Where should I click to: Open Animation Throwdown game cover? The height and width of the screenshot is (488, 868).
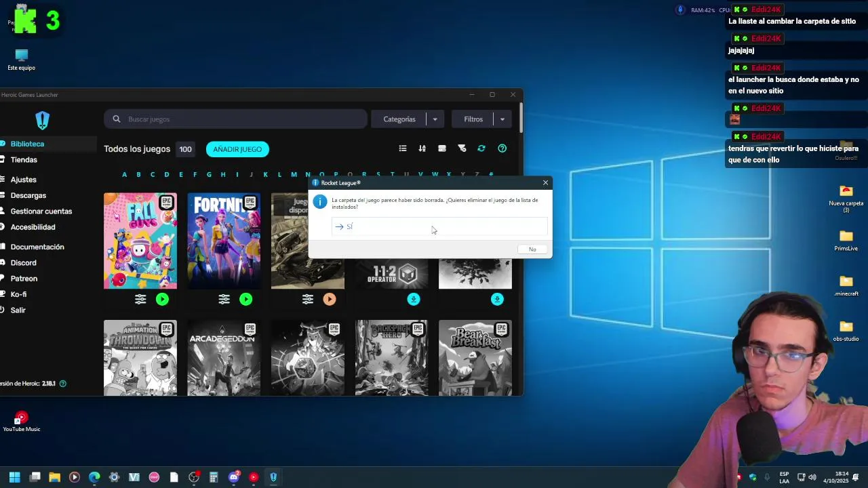coord(140,357)
